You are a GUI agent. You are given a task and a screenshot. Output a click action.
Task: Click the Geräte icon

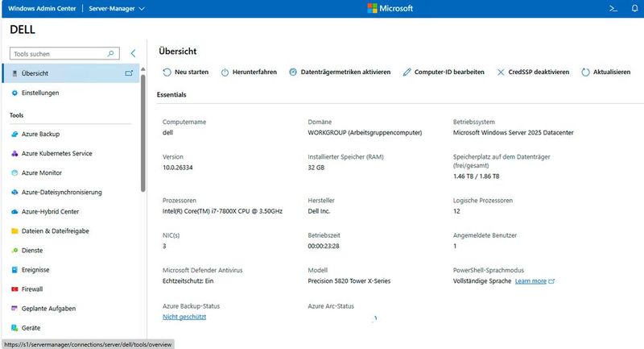14,328
